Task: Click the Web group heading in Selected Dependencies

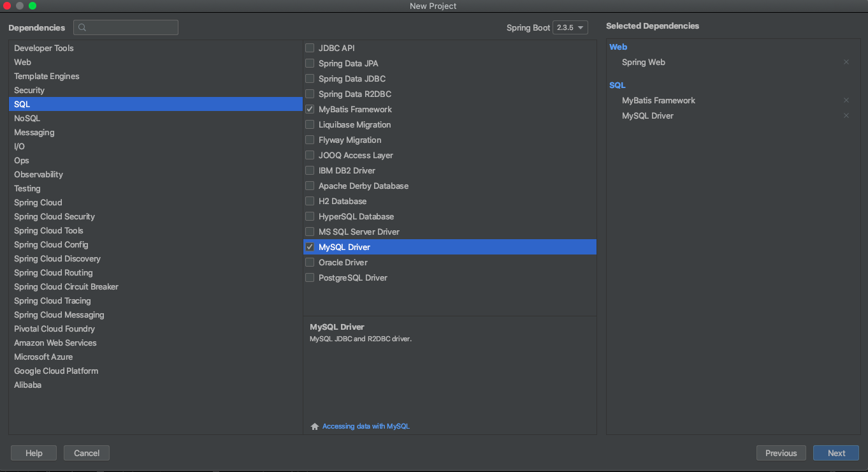Action: coord(618,47)
